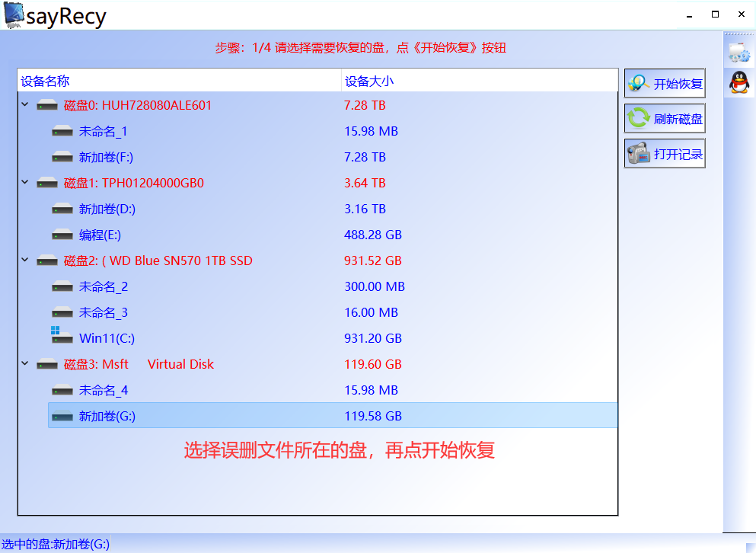The height and width of the screenshot is (553, 756).
Task: Click size value 7.28 TB of 新加卷(F:)
Action: [x=365, y=157]
